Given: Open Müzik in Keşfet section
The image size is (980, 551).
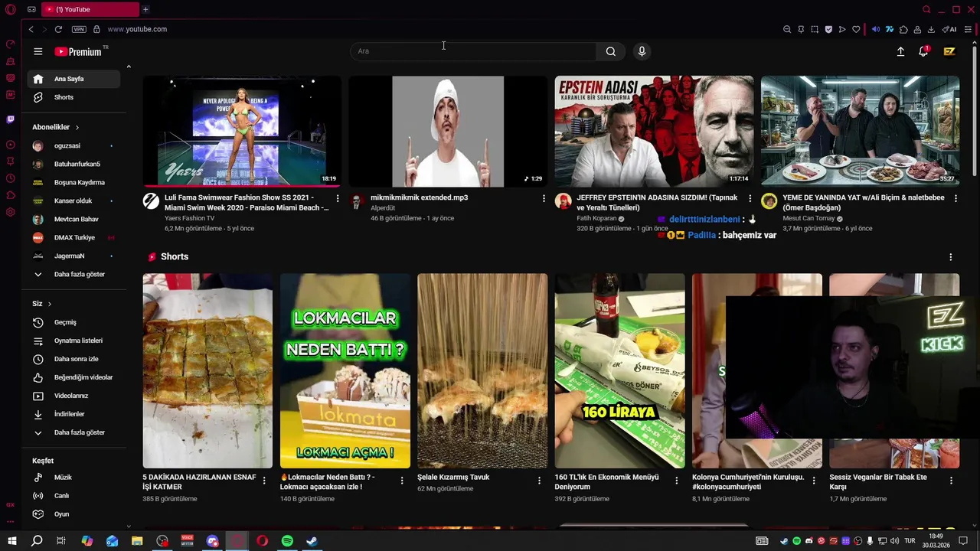Looking at the screenshot, I should (73, 478).
